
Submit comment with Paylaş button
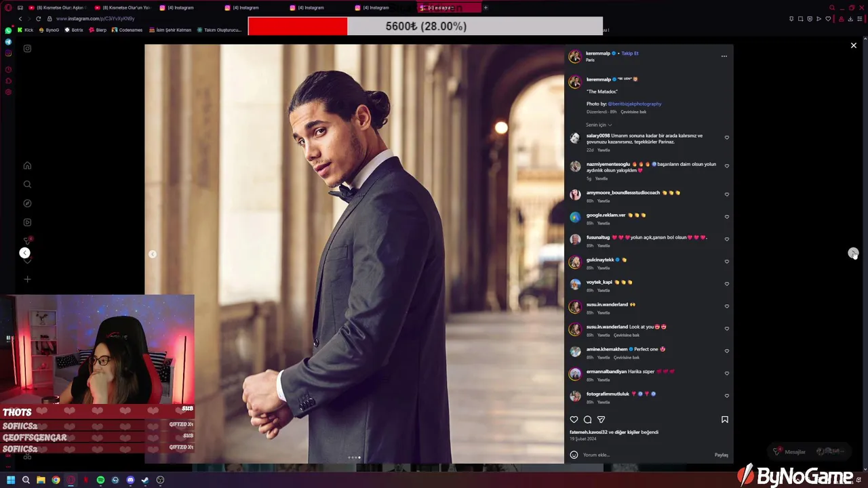click(x=722, y=455)
